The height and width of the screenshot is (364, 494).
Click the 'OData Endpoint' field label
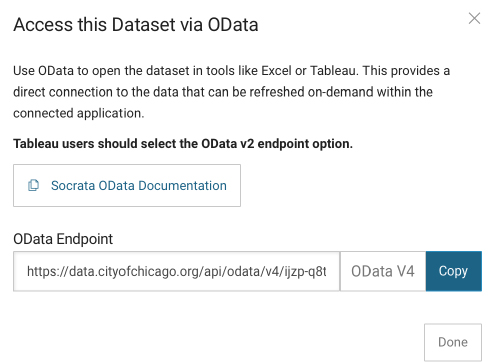coord(63,239)
